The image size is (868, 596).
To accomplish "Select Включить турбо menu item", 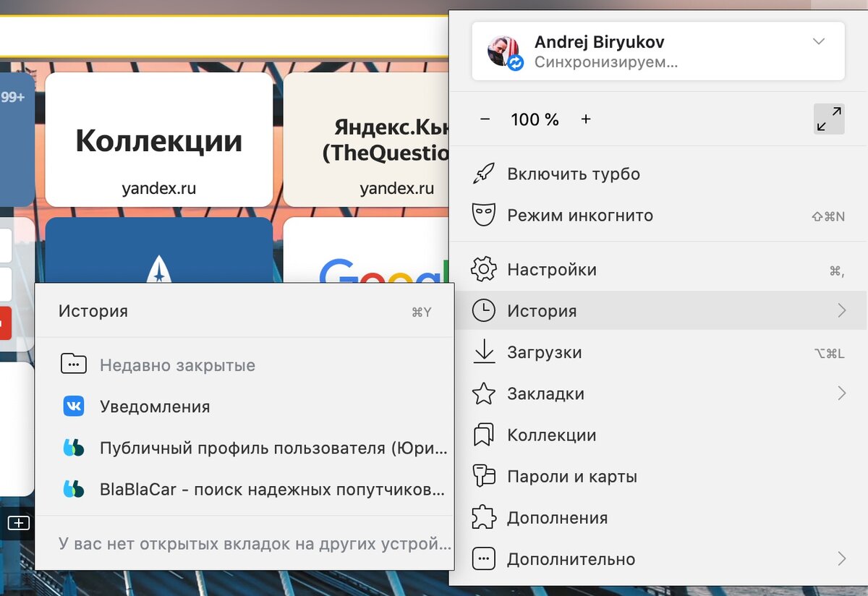I will [658, 174].
